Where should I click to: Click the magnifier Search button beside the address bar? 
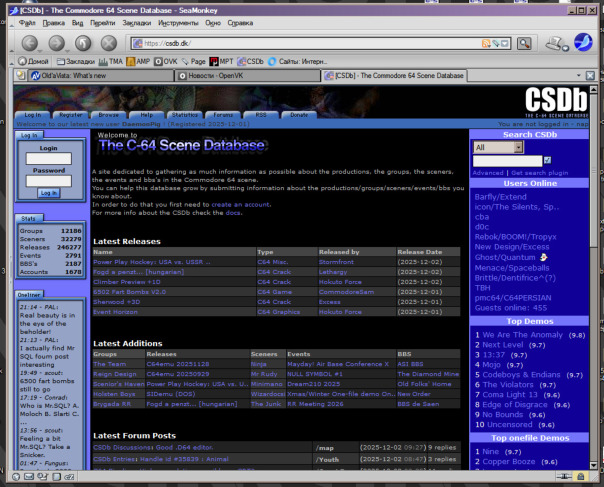(524, 44)
